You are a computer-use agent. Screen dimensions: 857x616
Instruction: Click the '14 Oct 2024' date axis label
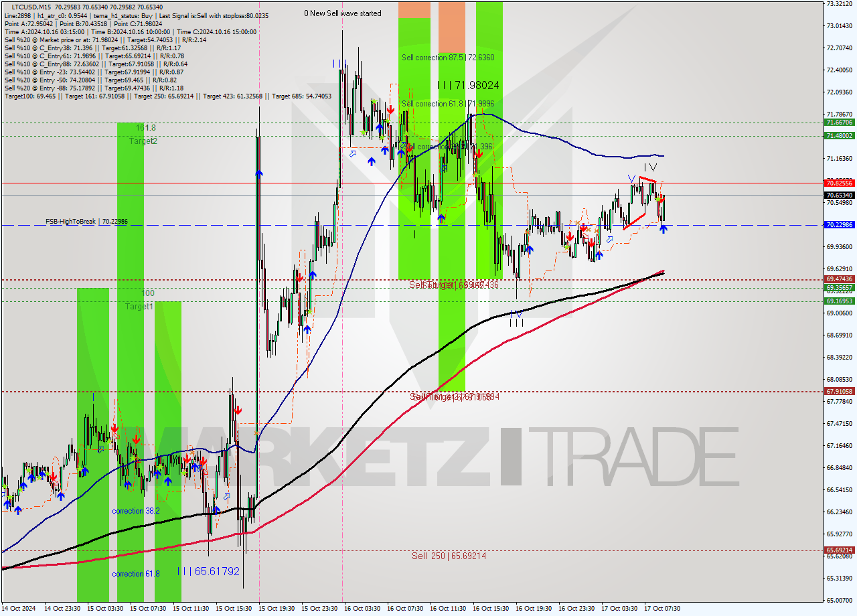pos(18,609)
